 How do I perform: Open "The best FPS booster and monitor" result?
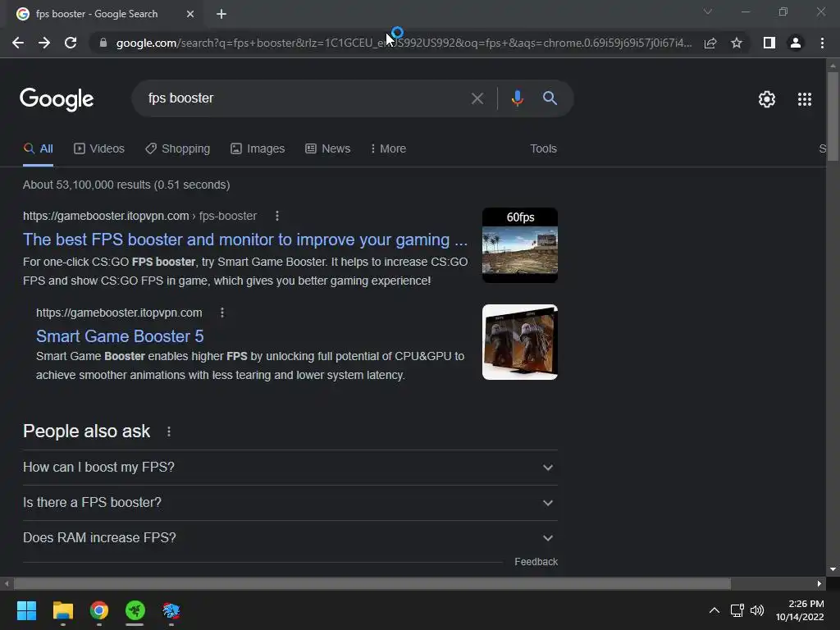244,240
